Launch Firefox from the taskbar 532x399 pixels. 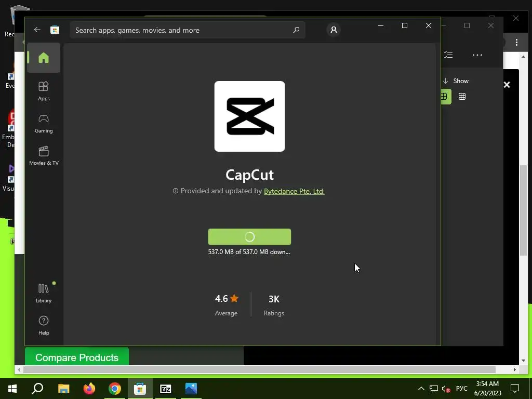89,389
